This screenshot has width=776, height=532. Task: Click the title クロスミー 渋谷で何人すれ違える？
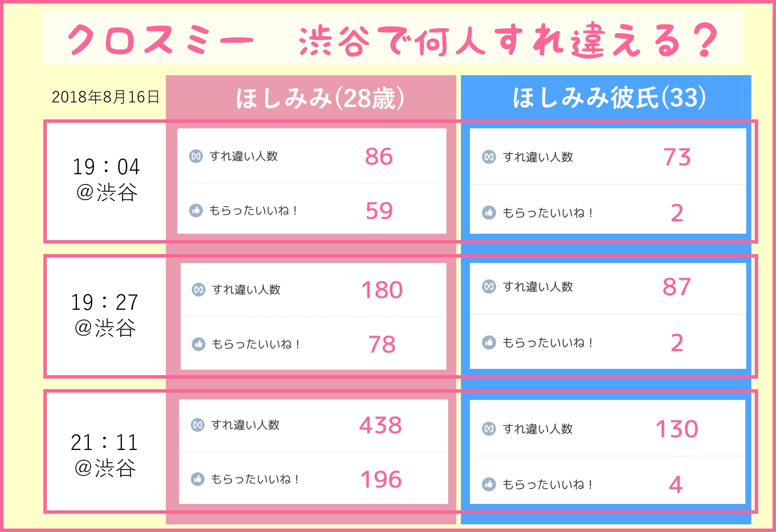tap(393, 40)
